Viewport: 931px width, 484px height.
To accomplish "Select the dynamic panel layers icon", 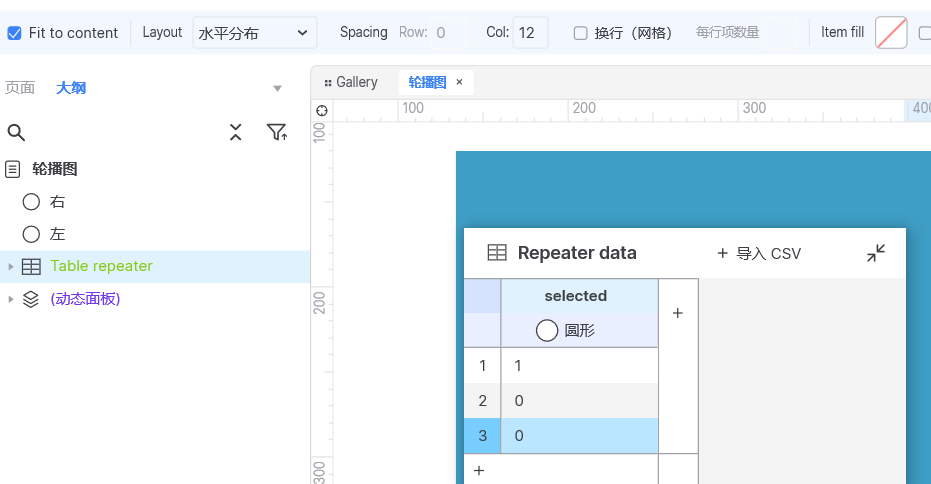I will [x=31, y=299].
